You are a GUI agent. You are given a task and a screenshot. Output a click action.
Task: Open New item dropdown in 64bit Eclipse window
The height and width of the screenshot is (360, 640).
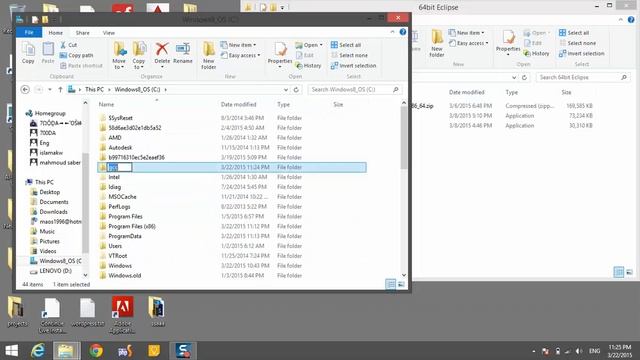[467, 33]
